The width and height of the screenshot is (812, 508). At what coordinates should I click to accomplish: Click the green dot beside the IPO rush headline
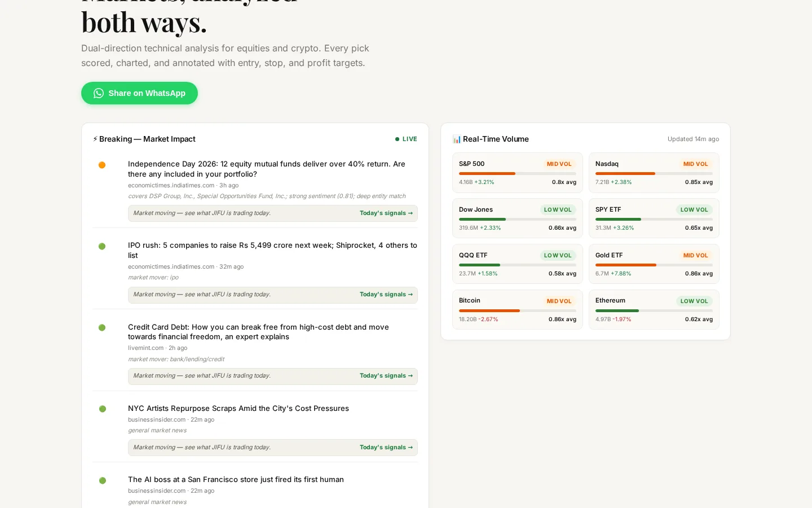[102, 246]
